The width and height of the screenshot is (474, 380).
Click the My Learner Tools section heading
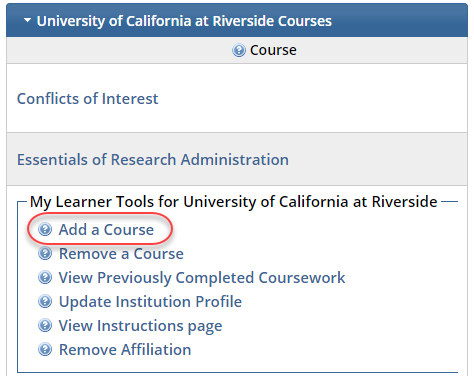click(234, 202)
